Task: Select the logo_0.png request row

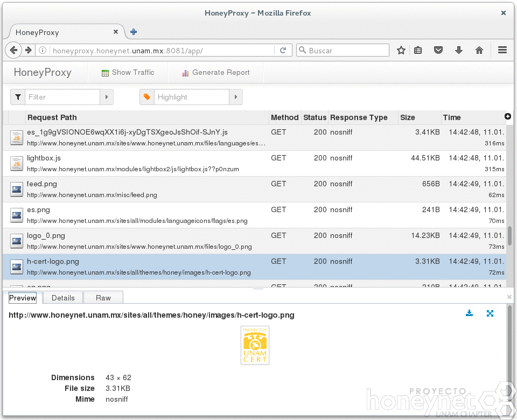Action: pos(254,241)
